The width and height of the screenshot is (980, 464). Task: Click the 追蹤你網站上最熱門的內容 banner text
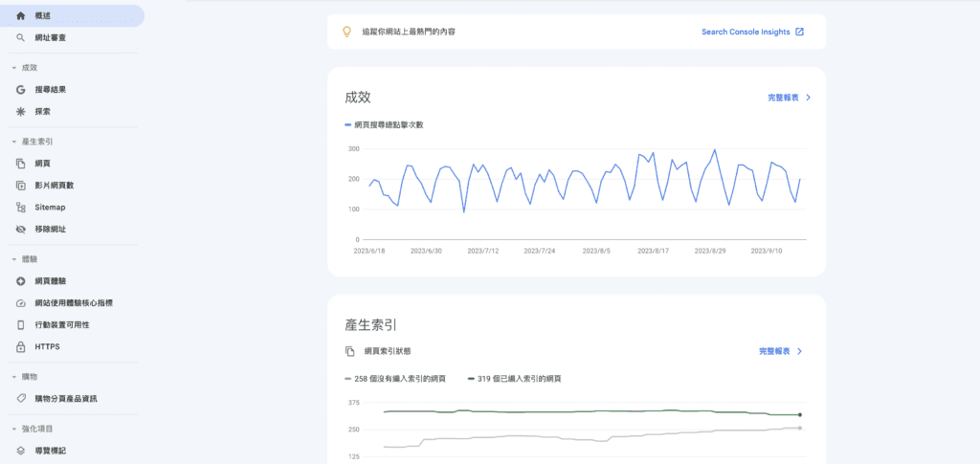409,32
